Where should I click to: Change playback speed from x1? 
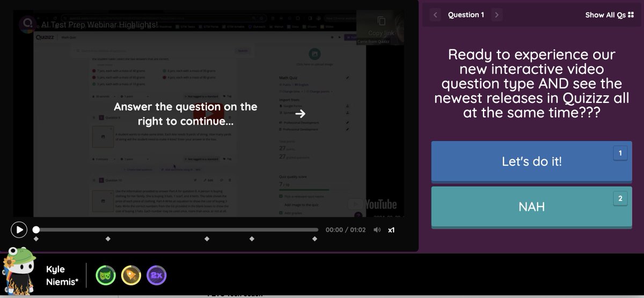click(x=392, y=230)
